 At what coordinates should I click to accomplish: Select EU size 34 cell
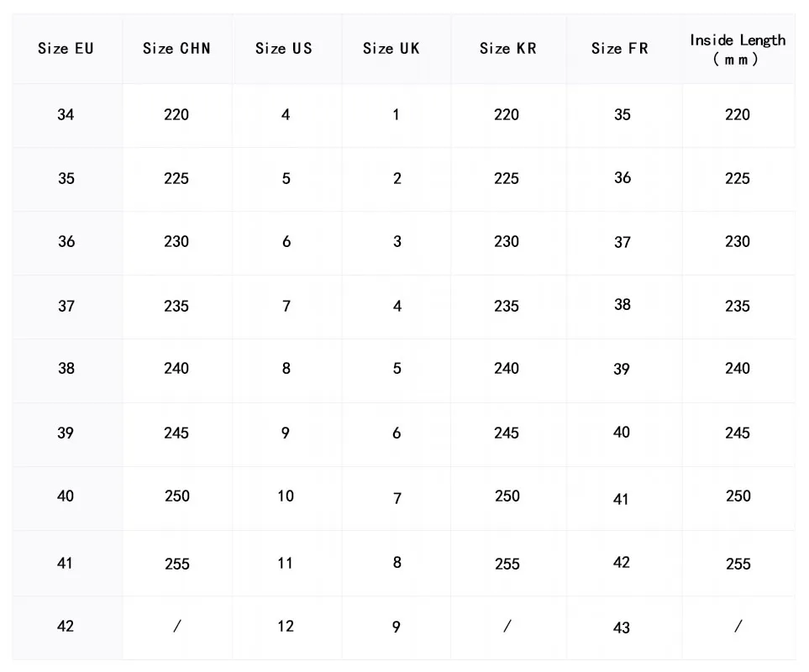pos(66,114)
